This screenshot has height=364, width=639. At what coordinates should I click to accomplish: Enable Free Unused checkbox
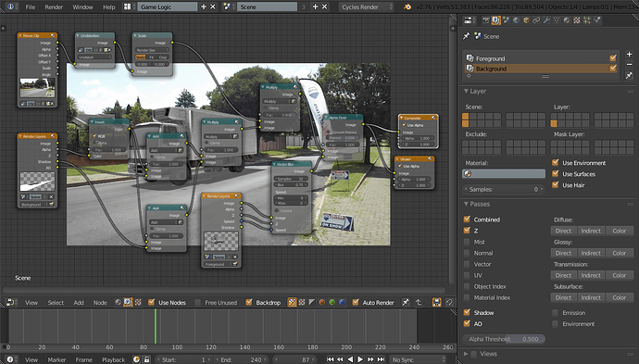pyautogui.click(x=197, y=303)
